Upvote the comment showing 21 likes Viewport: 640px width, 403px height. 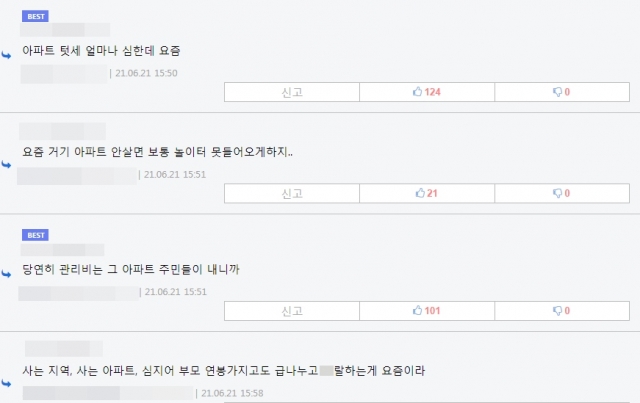pos(427,193)
